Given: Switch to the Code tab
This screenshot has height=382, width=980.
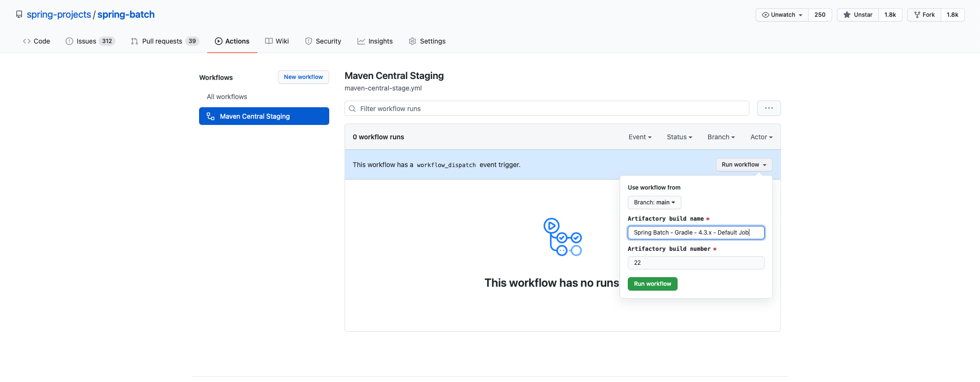Looking at the screenshot, I should (x=36, y=41).
